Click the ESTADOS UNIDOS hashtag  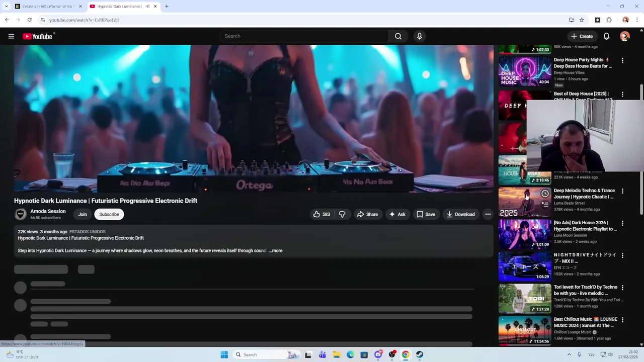click(x=88, y=232)
